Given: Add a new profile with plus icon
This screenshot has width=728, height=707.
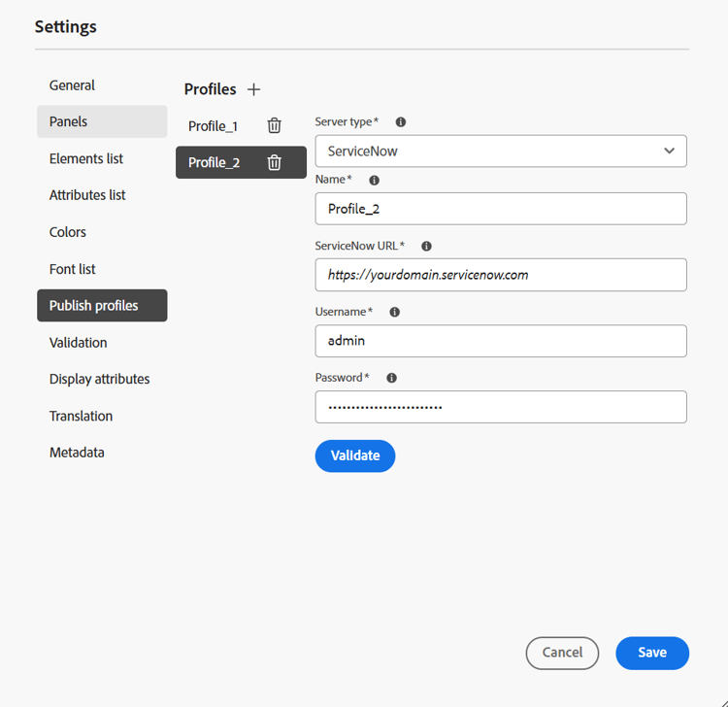Looking at the screenshot, I should click(x=254, y=89).
